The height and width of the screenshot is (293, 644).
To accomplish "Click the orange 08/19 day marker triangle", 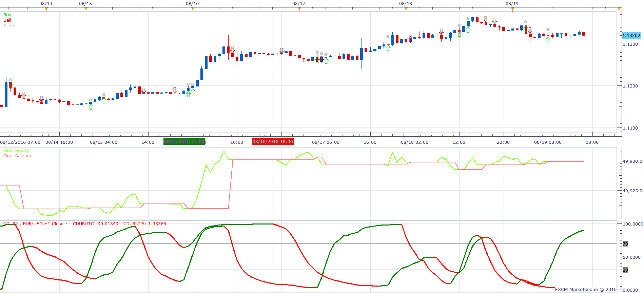I will click(x=512, y=9).
